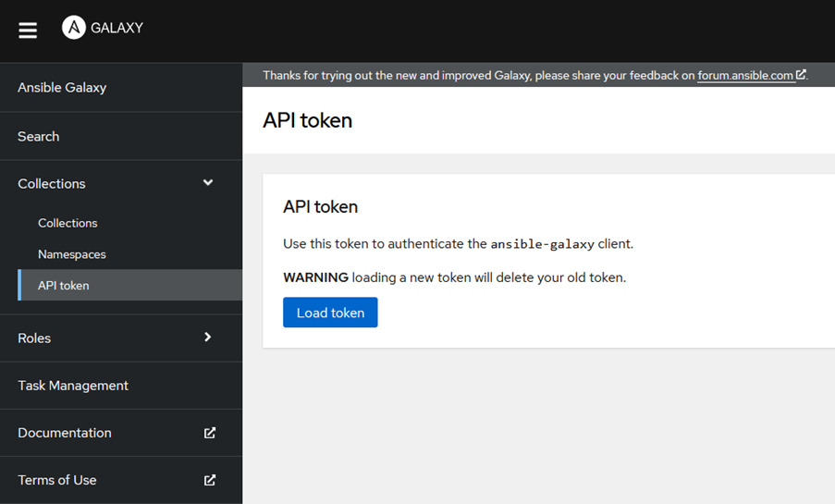Image resolution: width=835 pixels, height=504 pixels.
Task: Click the external link icon beside Documentation
Action: click(x=210, y=433)
